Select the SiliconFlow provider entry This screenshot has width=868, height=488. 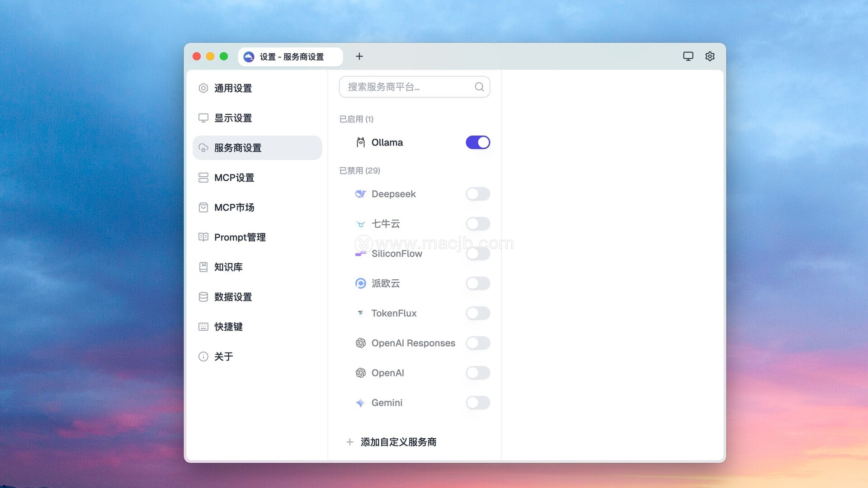[x=396, y=254]
